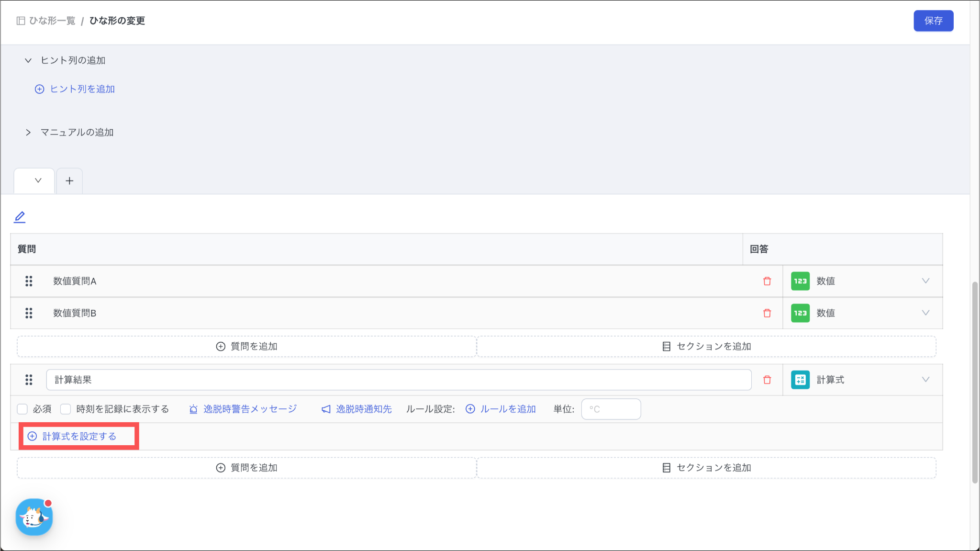Go back to ひな形一覧 in the breadcrumb
This screenshot has height=551, width=980.
[x=52, y=21]
